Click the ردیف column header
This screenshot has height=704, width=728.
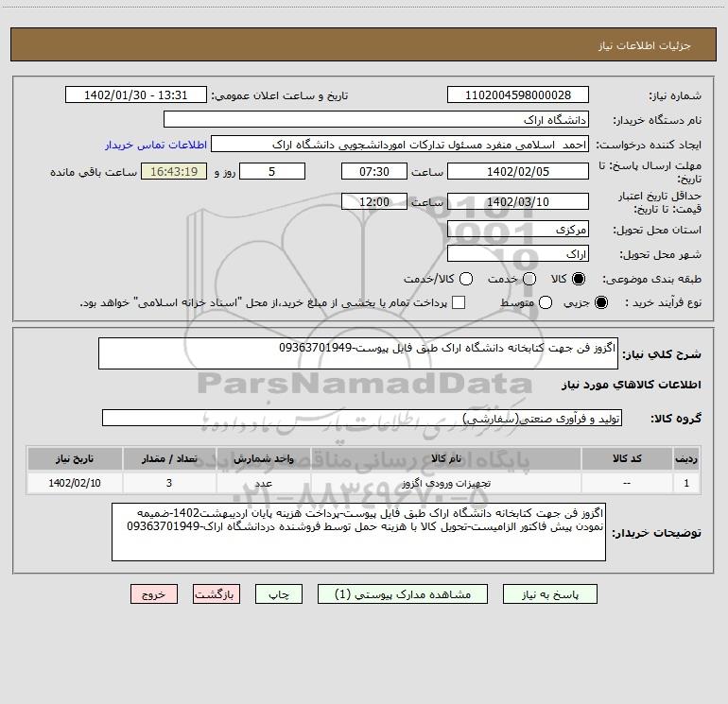(x=686, y=458)
